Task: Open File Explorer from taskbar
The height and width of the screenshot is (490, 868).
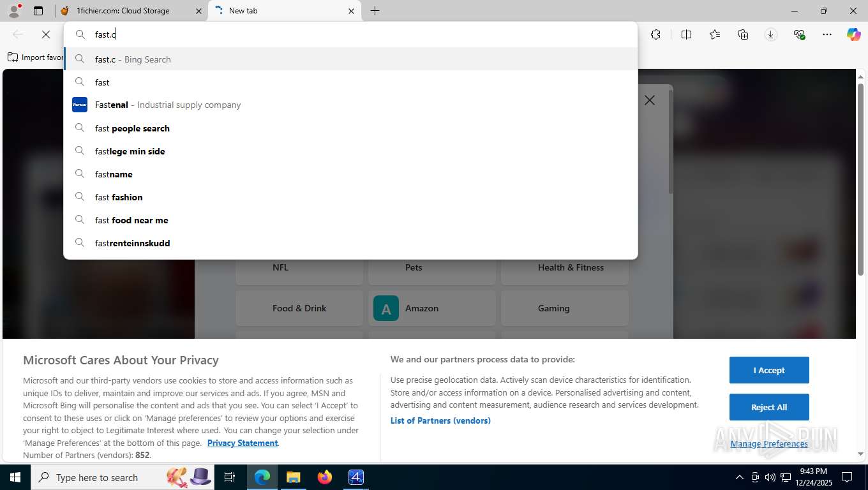Action: pyautogui.click(x=294, y=477)
